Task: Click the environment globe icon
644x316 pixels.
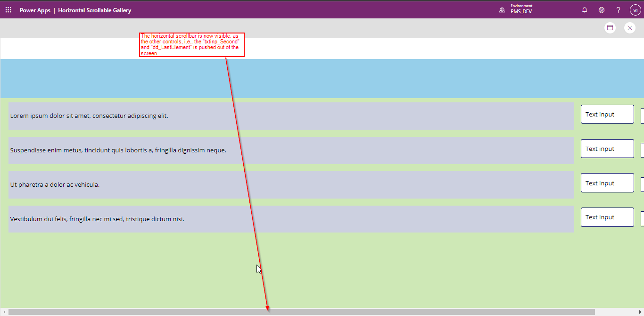Action: pos(502,10)
